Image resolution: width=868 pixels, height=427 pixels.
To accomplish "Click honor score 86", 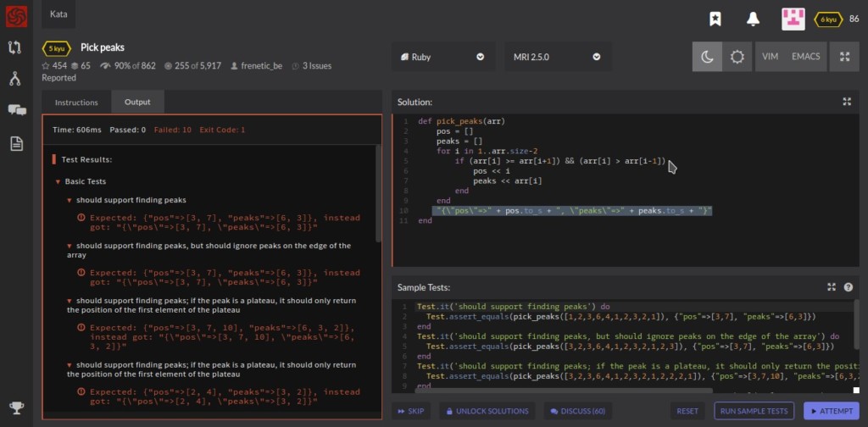I will coord(854,19).
